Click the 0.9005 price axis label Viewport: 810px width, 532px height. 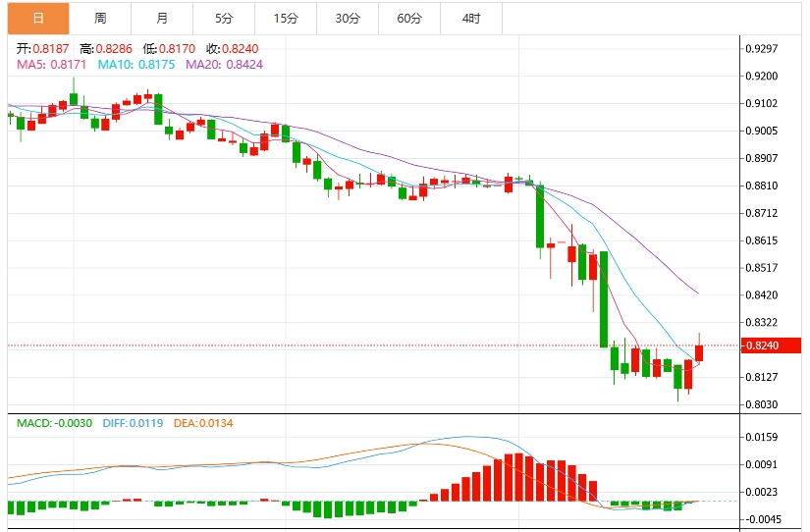point(762,131)
